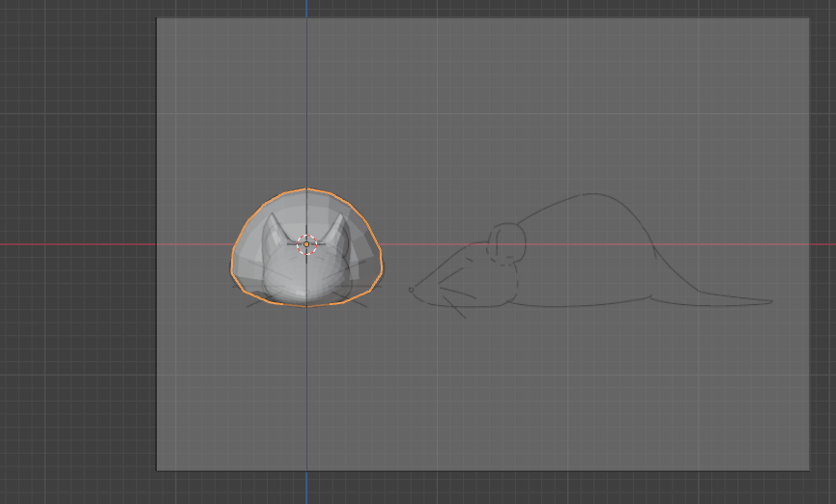Select the top of the orange-outlined dome mesh

(x=306, y=189)
